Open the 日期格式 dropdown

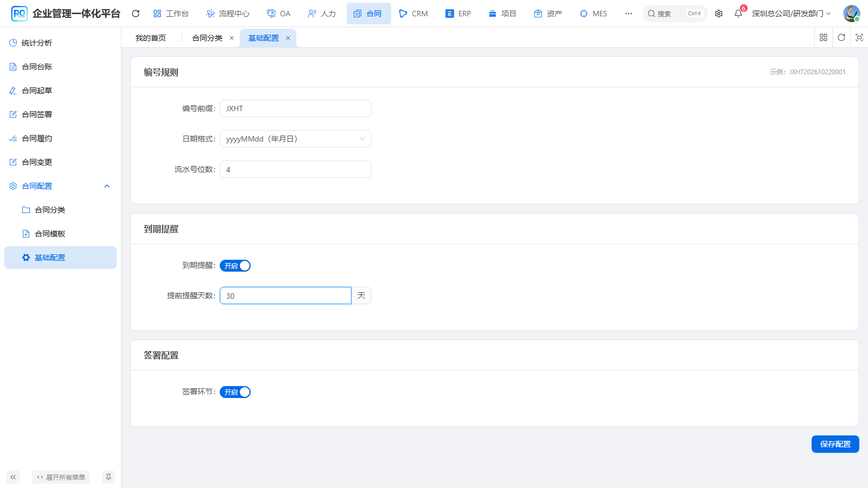tap(296, 139)
